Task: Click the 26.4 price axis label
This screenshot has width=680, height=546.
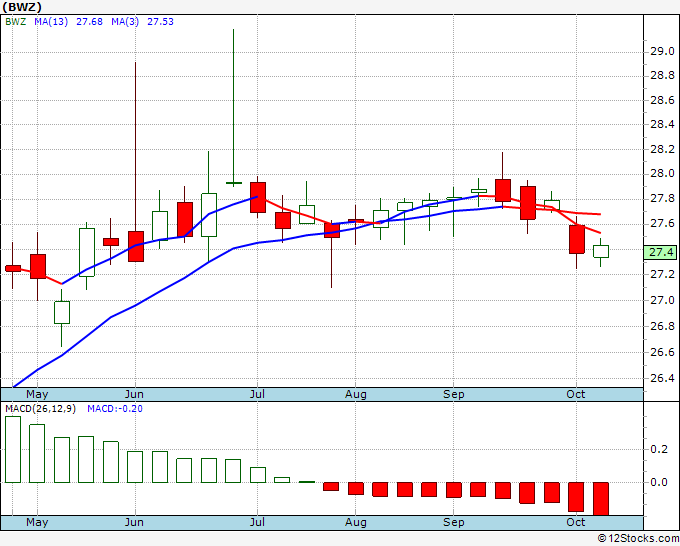Action: 662,378
